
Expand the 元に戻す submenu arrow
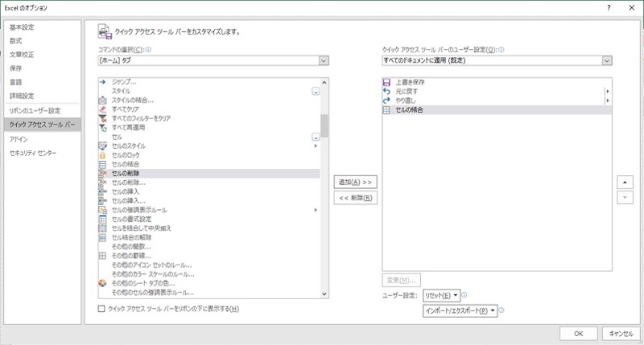(608, 92)
